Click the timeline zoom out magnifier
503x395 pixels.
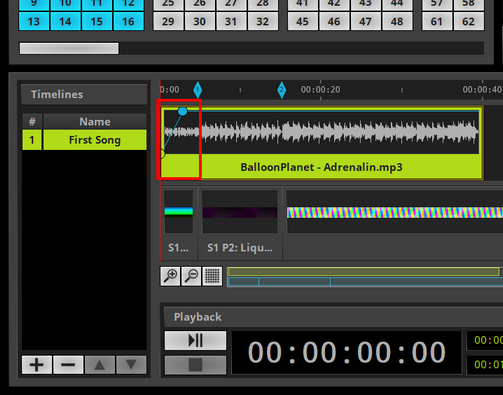coord(191,276)
